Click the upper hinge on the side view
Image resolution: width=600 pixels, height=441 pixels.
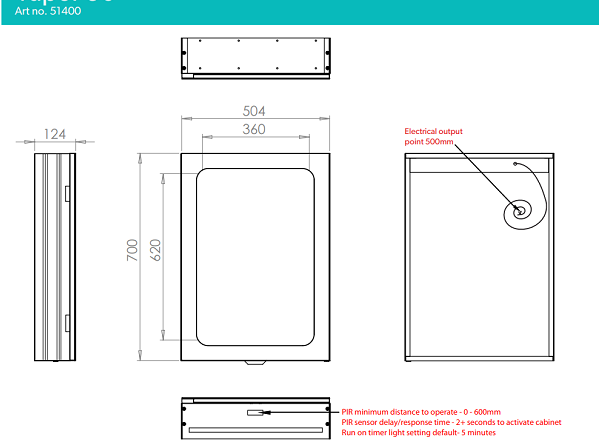point(66,192)
